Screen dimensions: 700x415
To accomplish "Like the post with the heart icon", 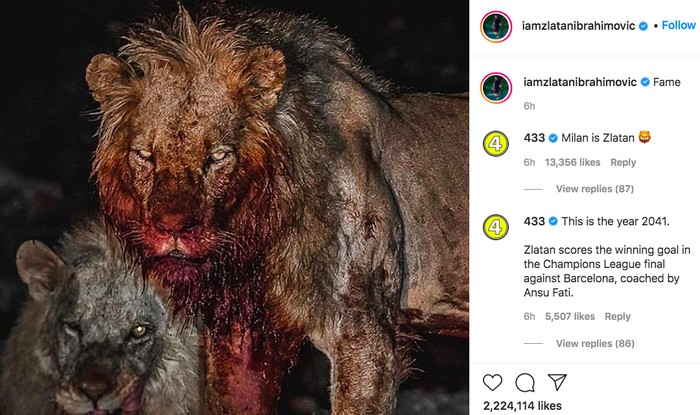I will 493,381.
